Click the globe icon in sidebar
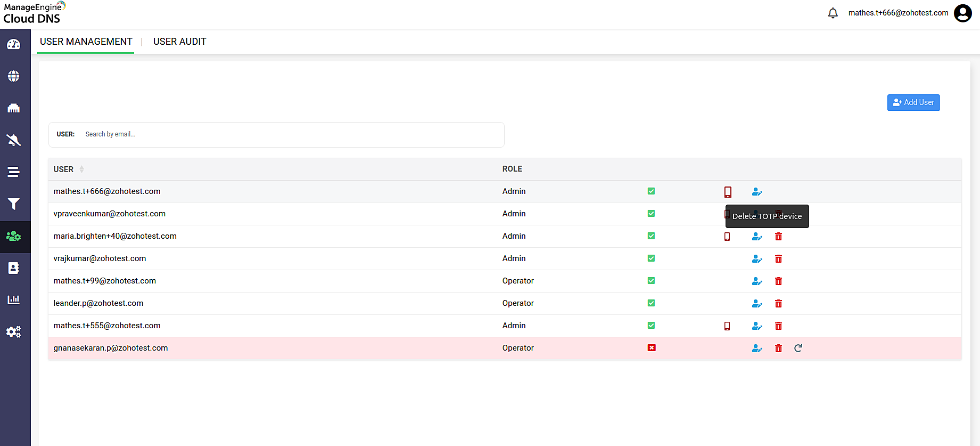This screenshot has height=446, width=980. (14, 76)
